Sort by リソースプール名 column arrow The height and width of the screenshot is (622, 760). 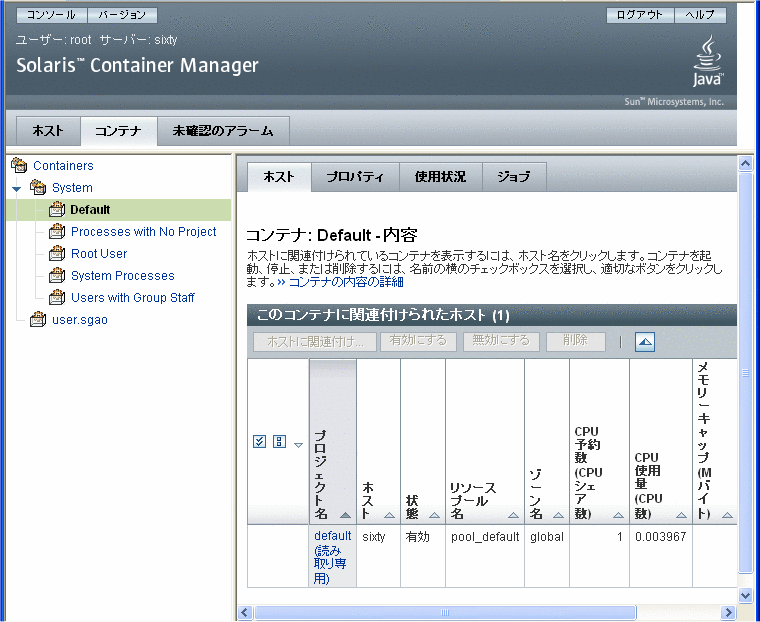[513, 515]
